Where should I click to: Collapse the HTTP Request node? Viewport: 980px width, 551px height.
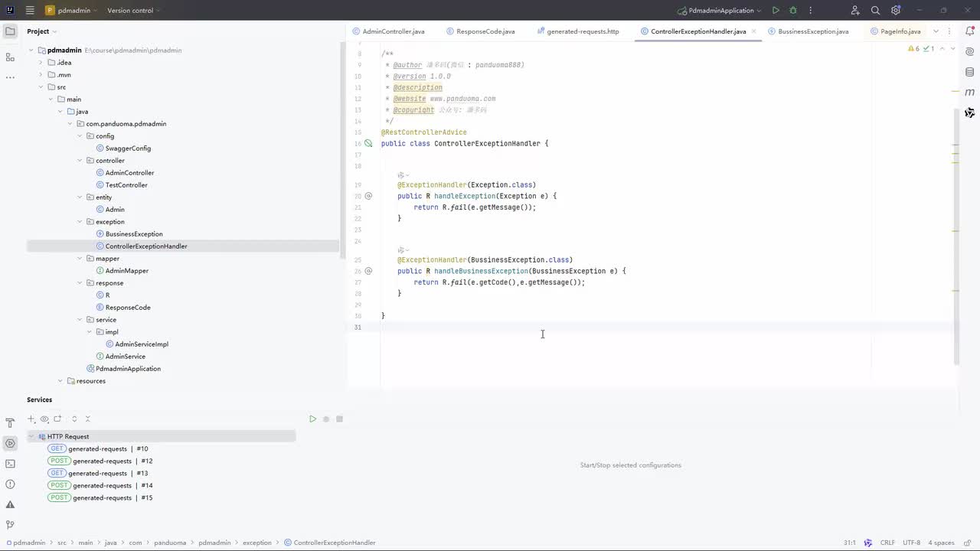tap(31, 436)
